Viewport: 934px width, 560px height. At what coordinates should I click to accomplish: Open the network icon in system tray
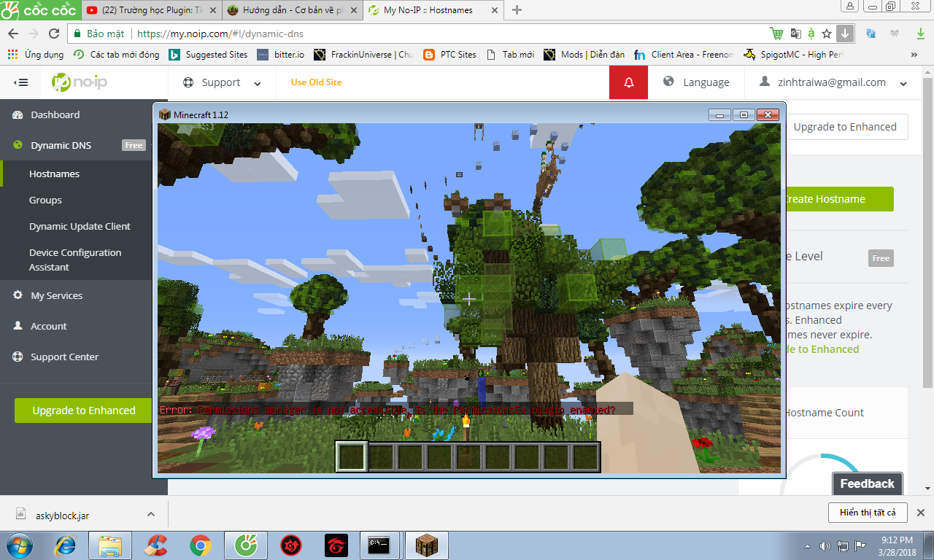coord(844,546)
